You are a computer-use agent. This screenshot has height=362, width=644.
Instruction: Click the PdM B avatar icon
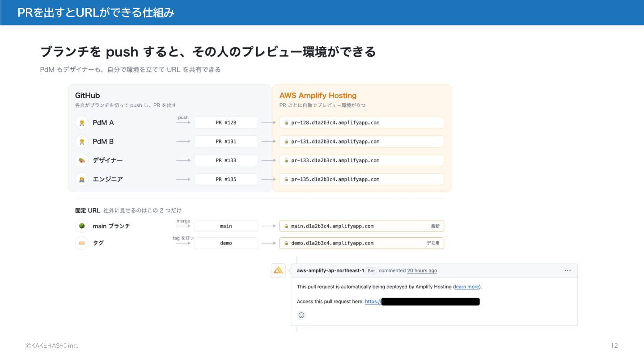(82, 142)
